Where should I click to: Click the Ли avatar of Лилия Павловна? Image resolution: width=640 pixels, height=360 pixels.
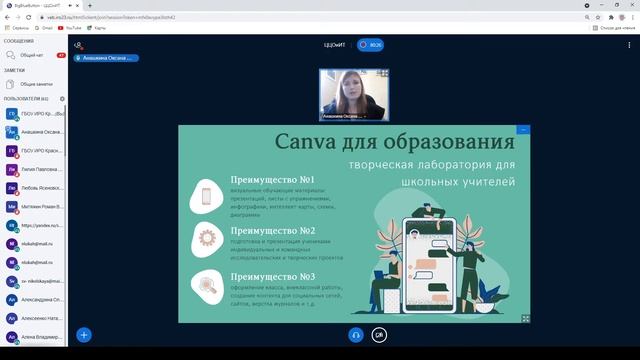[12, 169]
